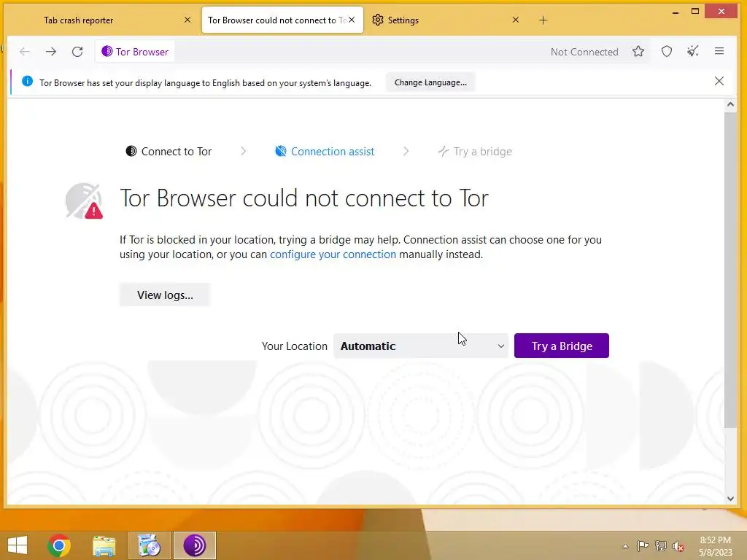747x560 pixels.
Task: Click the Change Language... button
Action: pos(430,82)
